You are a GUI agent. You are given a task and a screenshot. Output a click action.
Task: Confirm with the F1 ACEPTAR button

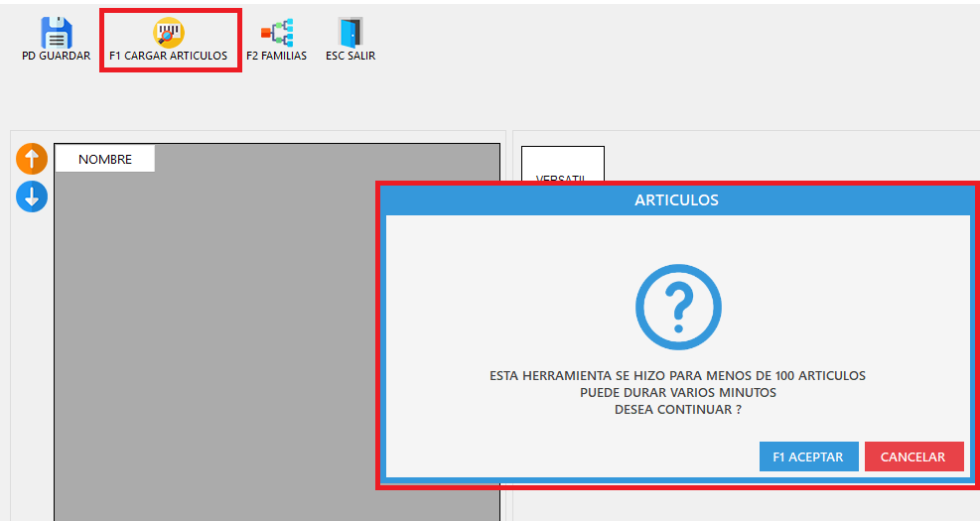pos(807,456)
